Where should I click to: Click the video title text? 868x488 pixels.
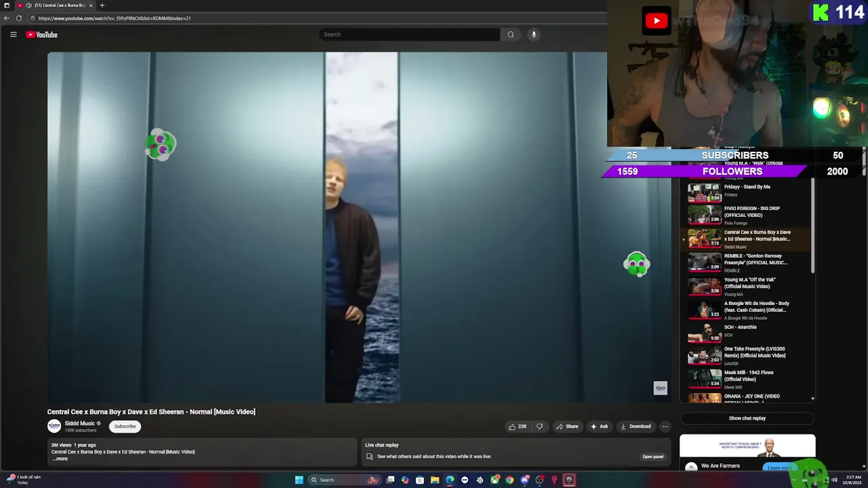[x=151, y=411]
